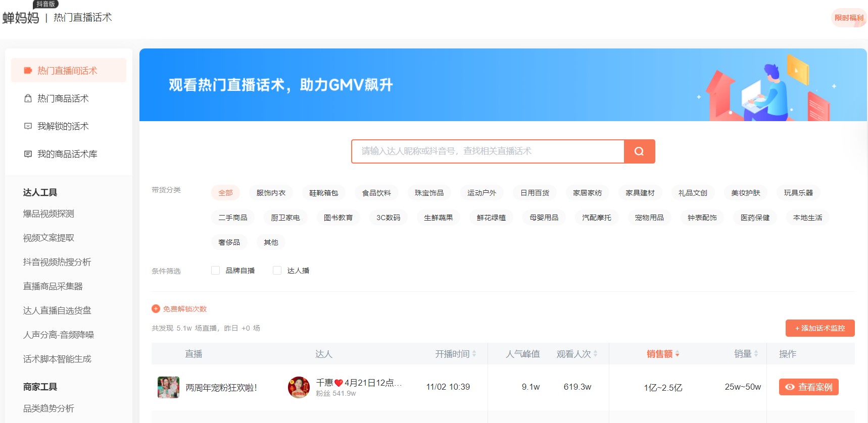Sort by 观看人次 column arrows

coord(595,354)
